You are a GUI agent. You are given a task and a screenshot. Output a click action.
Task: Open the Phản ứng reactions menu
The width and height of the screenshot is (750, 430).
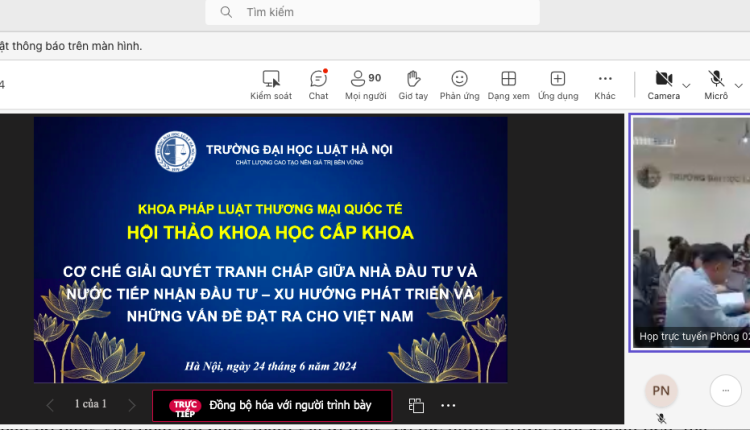pos(459,79)
